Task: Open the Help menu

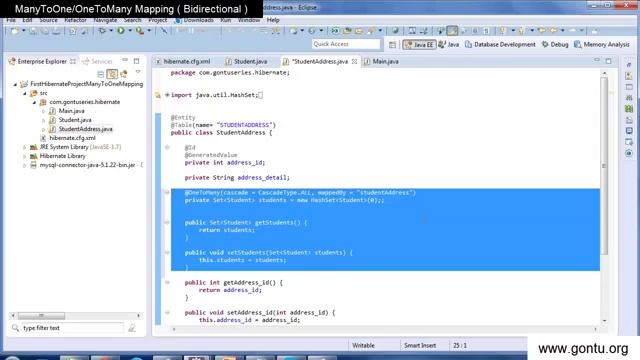Action: (x=273, y=20)
